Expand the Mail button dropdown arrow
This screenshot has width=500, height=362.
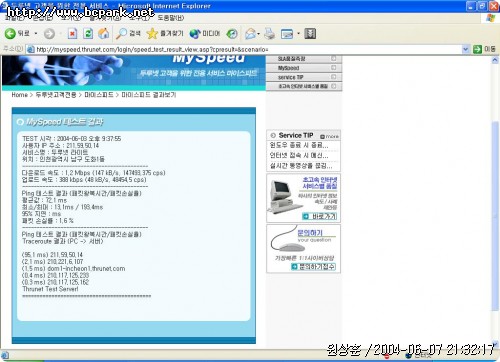(259, 33)
